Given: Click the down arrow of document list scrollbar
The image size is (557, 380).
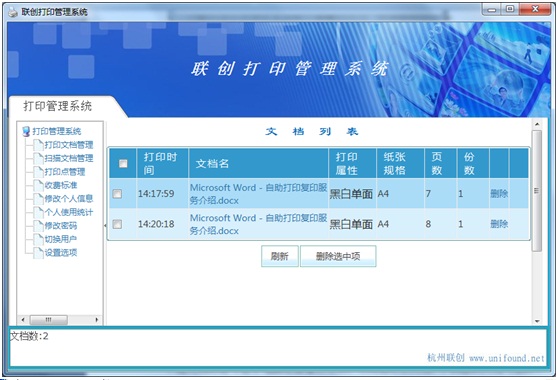Looking at the screenshot, I should pyautogui.click(x=537, y=321).
